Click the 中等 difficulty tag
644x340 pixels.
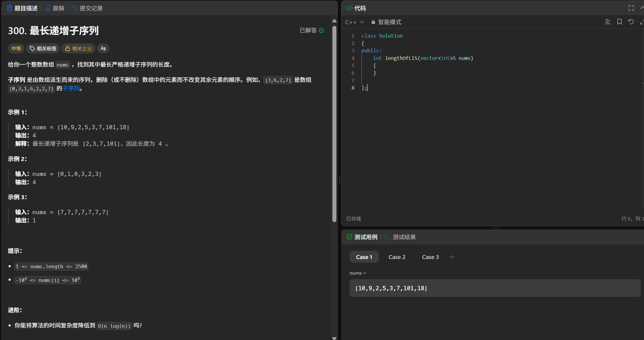16,49
